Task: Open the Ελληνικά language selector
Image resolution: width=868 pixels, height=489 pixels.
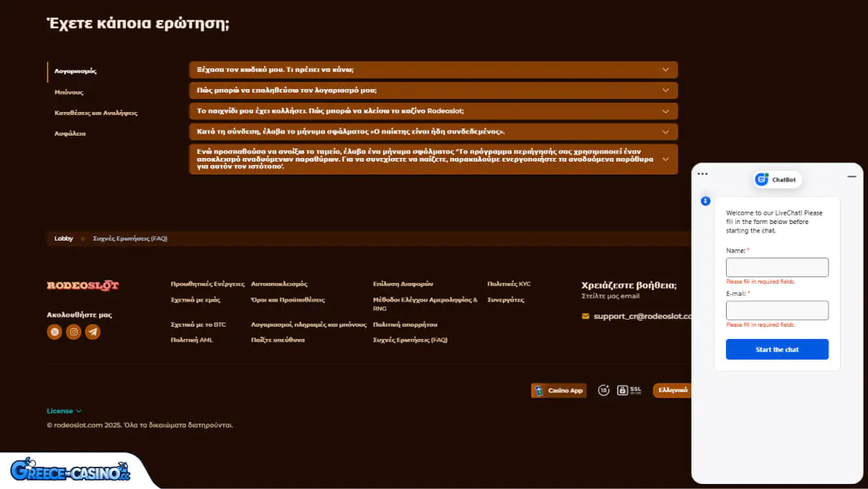Action: 672,391
